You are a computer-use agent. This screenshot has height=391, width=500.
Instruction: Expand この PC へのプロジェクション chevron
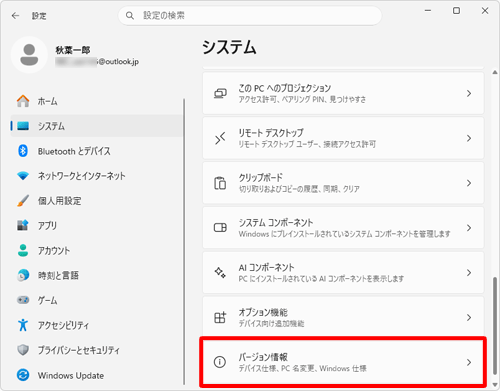[469, 93]
